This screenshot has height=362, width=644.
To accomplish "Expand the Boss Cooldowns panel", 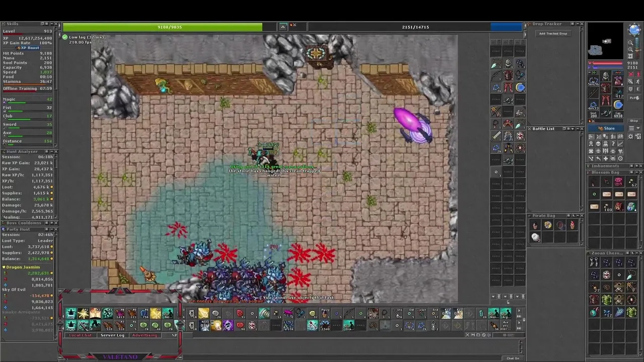I will click(52, 223).
